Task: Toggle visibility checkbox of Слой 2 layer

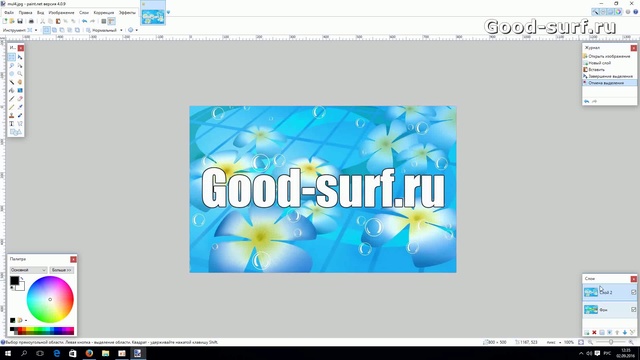Action: tap(633, 292)
